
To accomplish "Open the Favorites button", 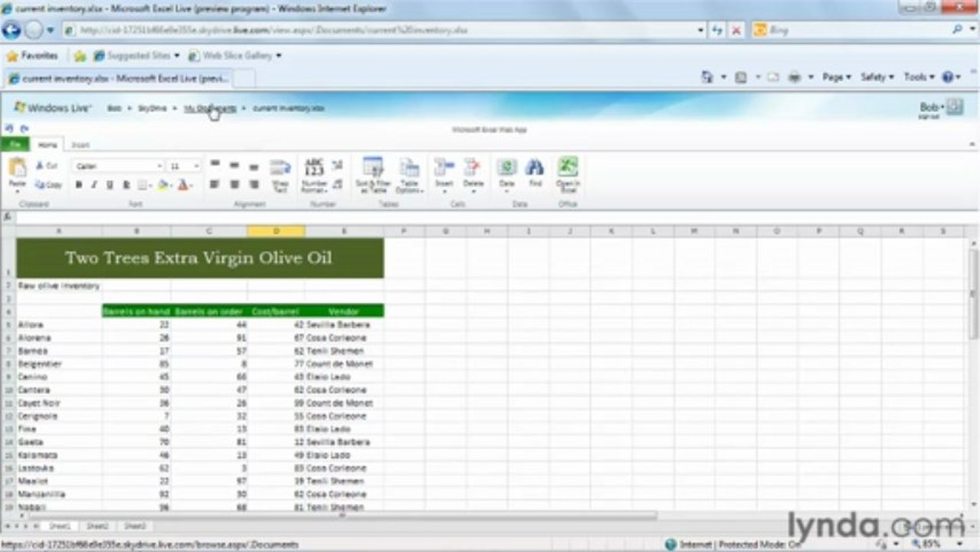I will 32,56.
